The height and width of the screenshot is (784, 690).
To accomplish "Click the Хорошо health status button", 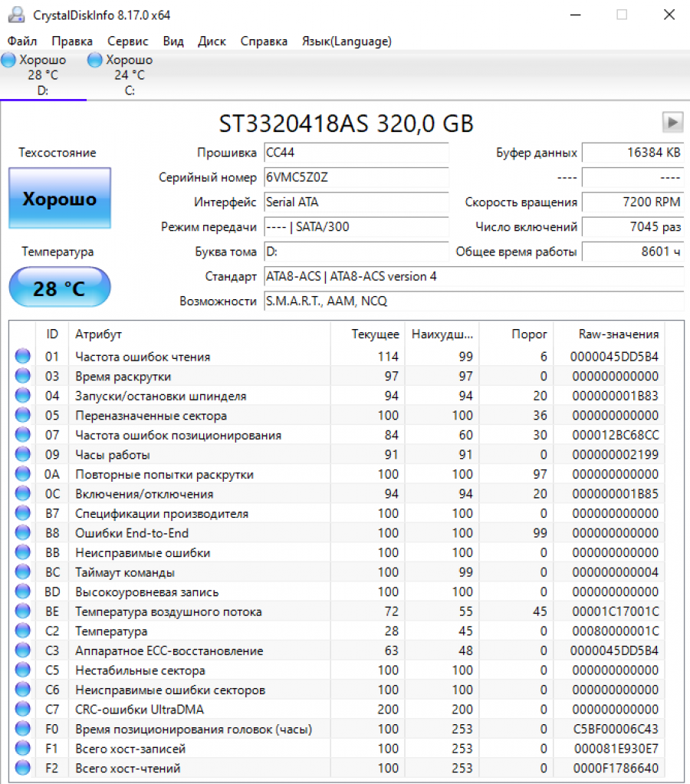I will 60,199.
